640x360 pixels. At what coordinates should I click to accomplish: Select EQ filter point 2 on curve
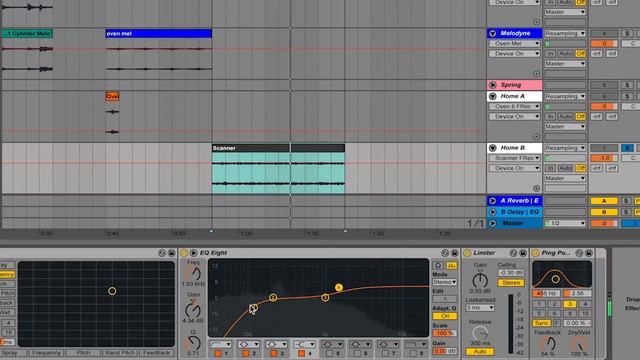coord(273,298)
